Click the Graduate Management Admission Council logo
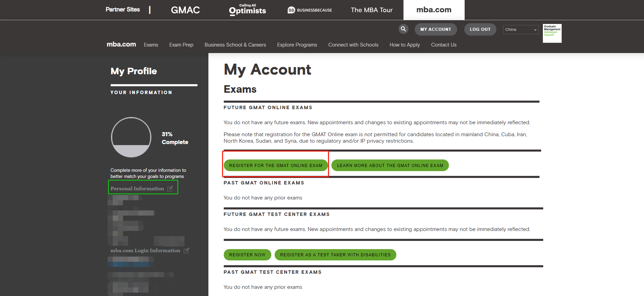Image resolution: width=644 pixels, height=296 pixels. [x=552, y=33]
